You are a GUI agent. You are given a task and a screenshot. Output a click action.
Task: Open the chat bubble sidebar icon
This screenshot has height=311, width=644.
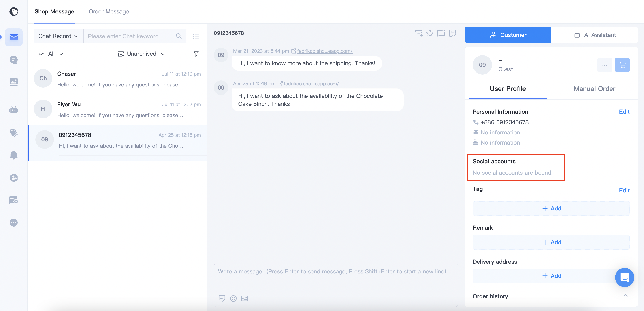click(x=14, y=60)
